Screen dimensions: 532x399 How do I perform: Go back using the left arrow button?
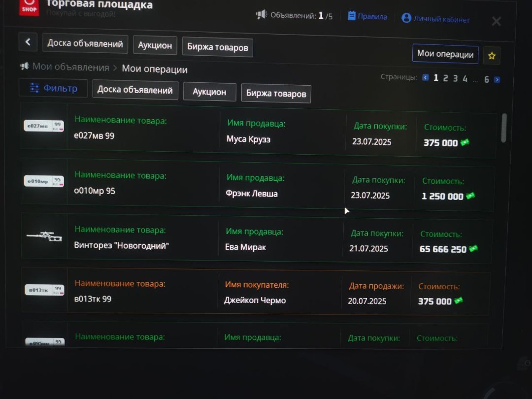tap(28, 42)
